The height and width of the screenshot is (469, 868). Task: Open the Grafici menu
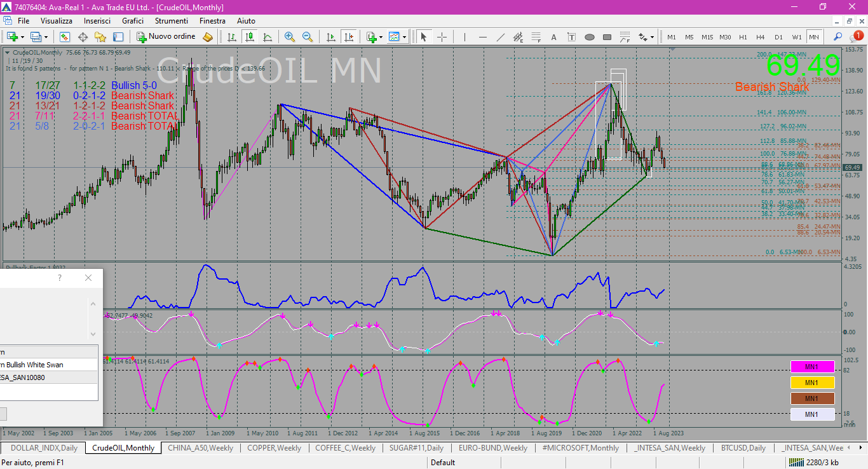133,21
